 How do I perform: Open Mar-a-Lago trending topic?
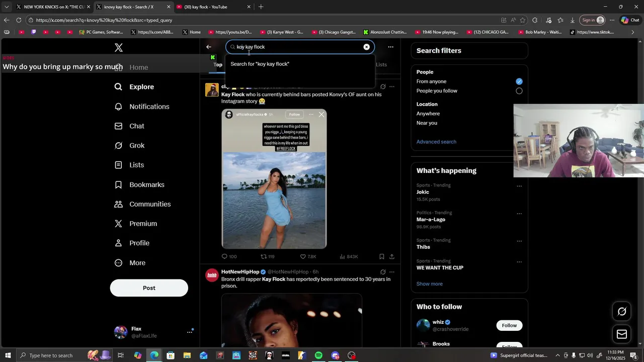431,220
